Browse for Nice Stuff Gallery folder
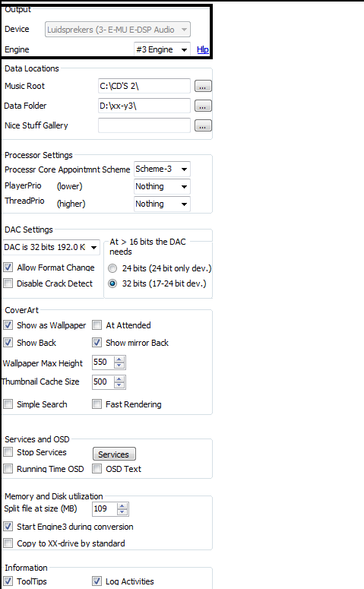364x589 pixels. click(x=203, y=125)
